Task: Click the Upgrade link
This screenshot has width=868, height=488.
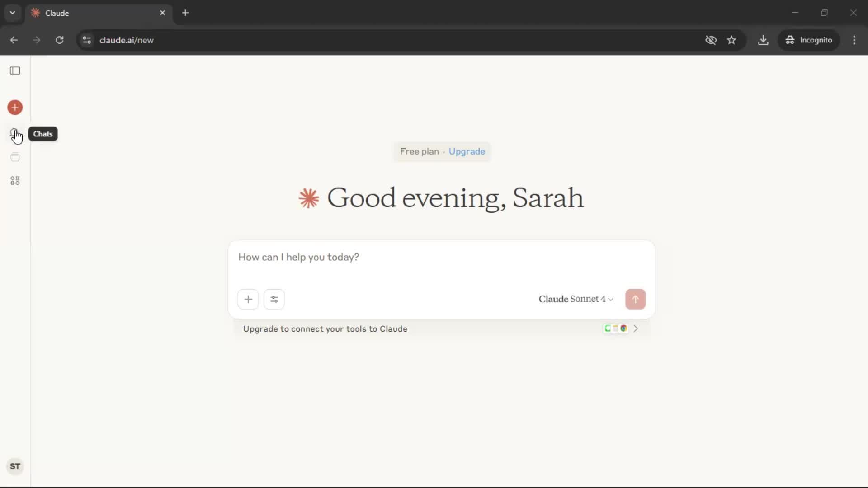Action: point(467,151)
